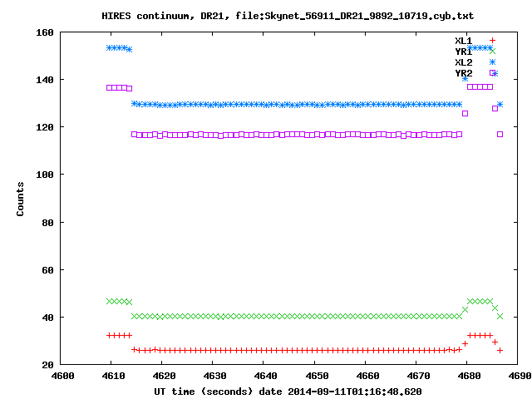Screen dimensions: 532x399
Task: Click the Counts y-axis label
Action: pos(20,199)
